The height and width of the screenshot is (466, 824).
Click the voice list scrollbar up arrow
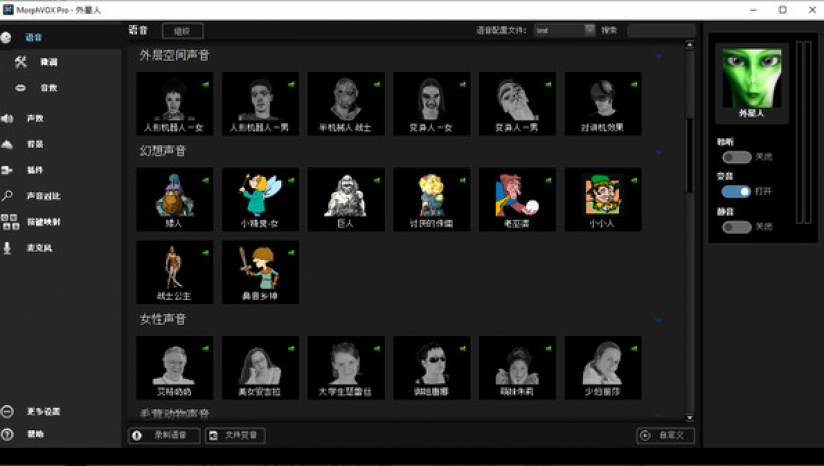(690, 45)
